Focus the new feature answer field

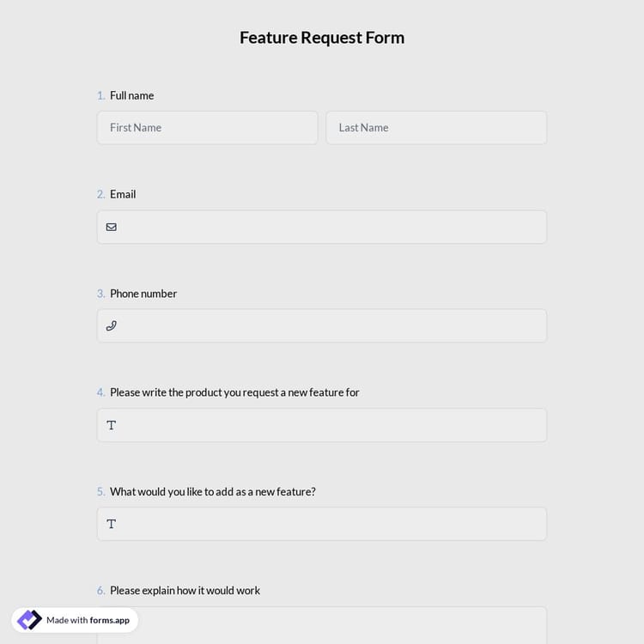tap(331, 524)
